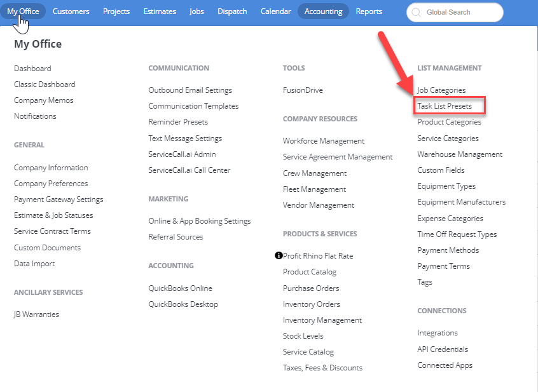This screenshot has width=538, height=392.
Task: Open Custom Fields list
Action: [x=441, y=170]
